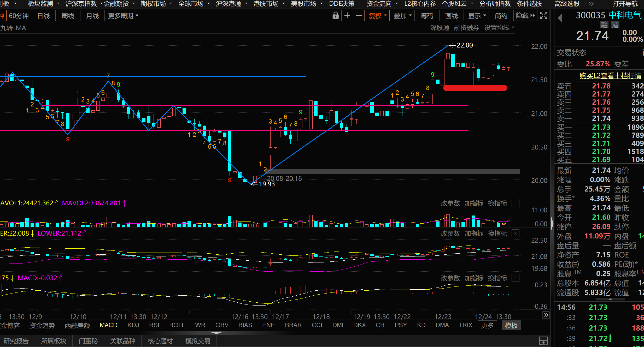Click the download icon at bottom right
This screenshot has width=644, height=347.
(x=543, y=340)
